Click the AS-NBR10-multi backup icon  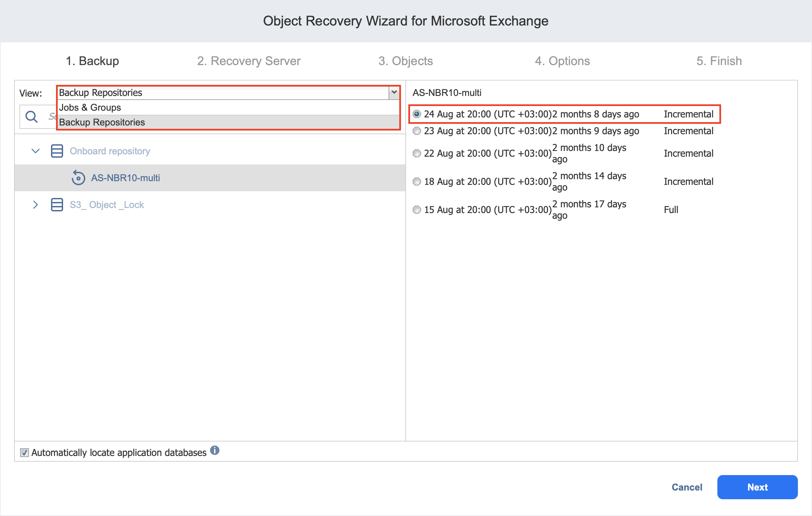(x=78, y=178)
